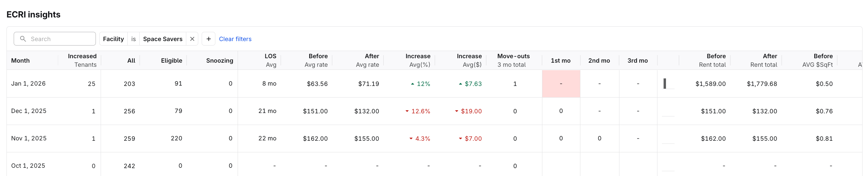The height and width of the screenshot is (176, 868).
Task: Open the Space Savers value dropdown
Action: click(163, 39)
